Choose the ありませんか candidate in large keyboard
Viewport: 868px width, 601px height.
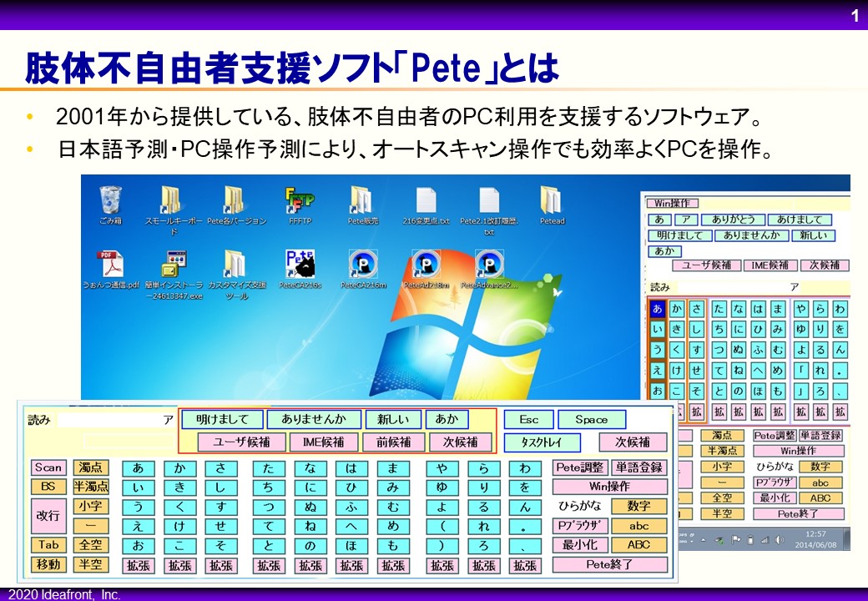[314, 420]
